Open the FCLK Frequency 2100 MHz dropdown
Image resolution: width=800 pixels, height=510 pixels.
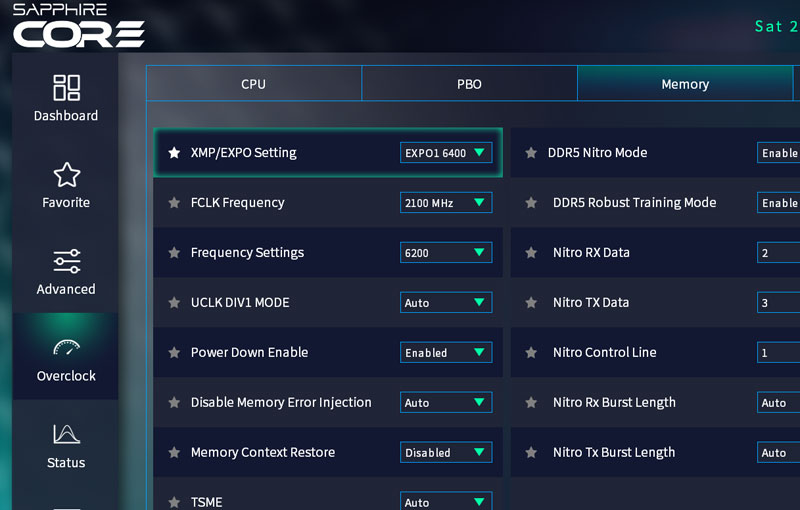click(446, 203)
